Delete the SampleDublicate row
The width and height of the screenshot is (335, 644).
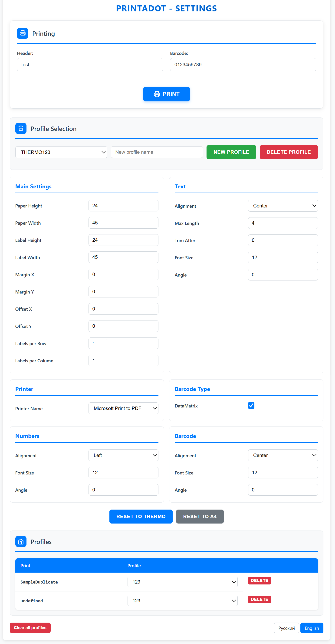[x=259, y=581]
